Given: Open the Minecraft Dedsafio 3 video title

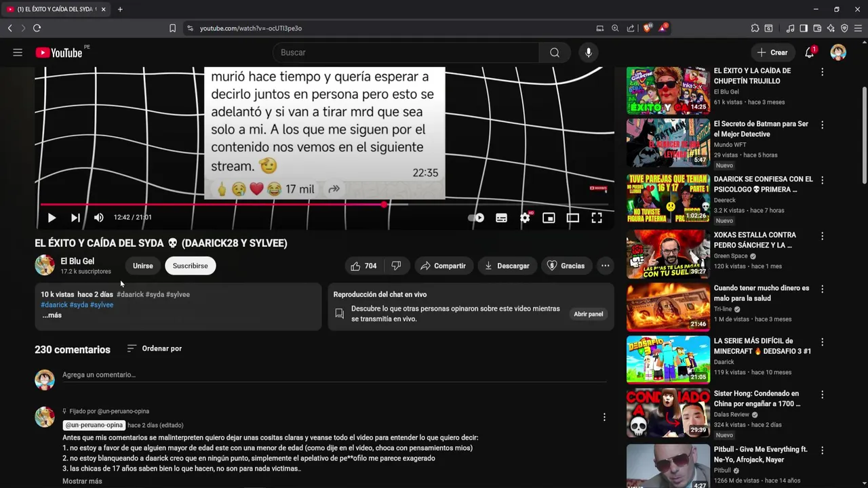Looking at the screenshot, I should pos(762,346).
